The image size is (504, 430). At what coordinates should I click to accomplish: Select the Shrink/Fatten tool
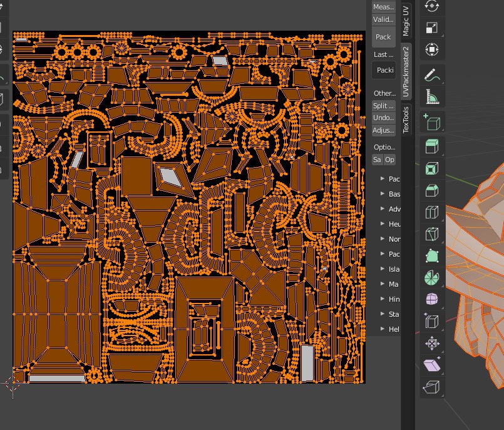click(431, 344)
